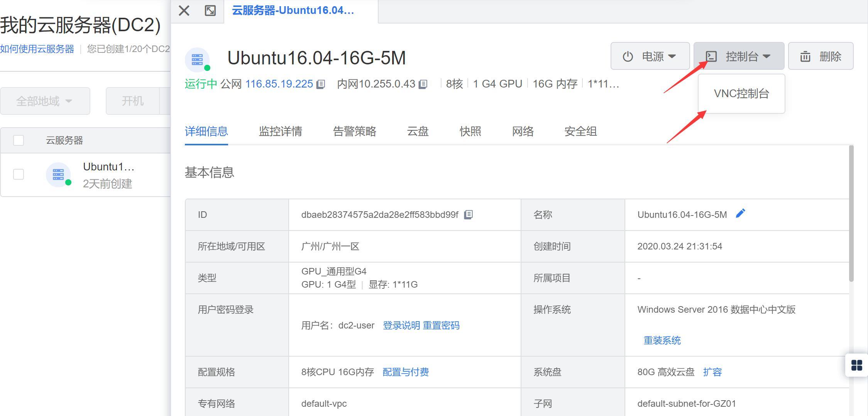Click the GPU_通用型G4 type value
Image resolution: width=868 pixels, height=416 pixels.
334,271
